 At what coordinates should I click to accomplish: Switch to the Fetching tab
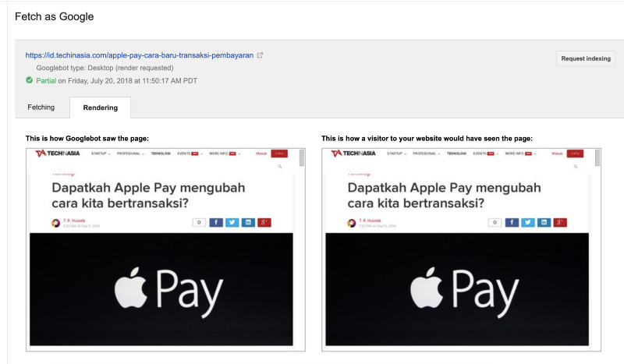tap(41, 108)
